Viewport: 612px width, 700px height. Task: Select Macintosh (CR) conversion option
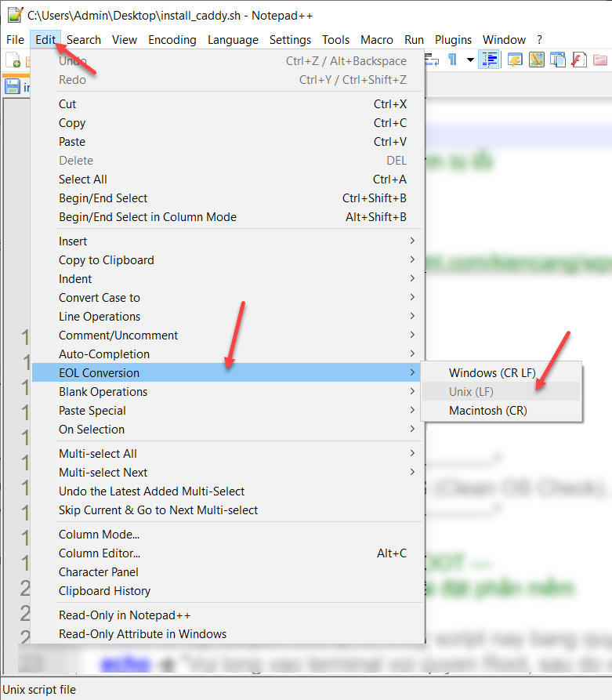[487, 411]
